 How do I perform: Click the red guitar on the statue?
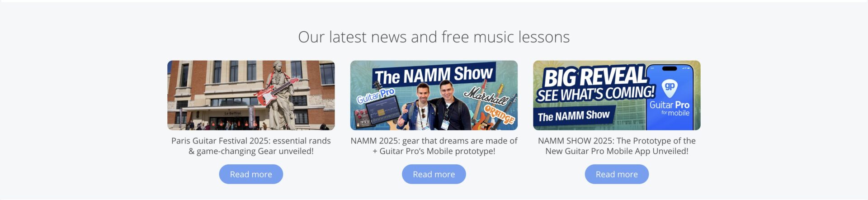(276, 91)
